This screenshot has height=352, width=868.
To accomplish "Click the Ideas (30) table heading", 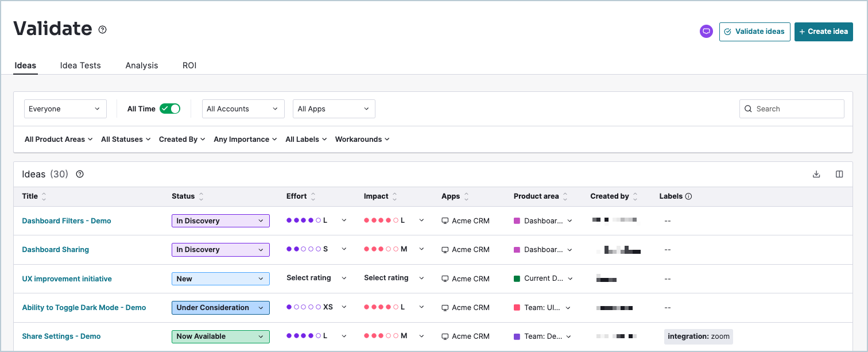I will coord(45,174).
